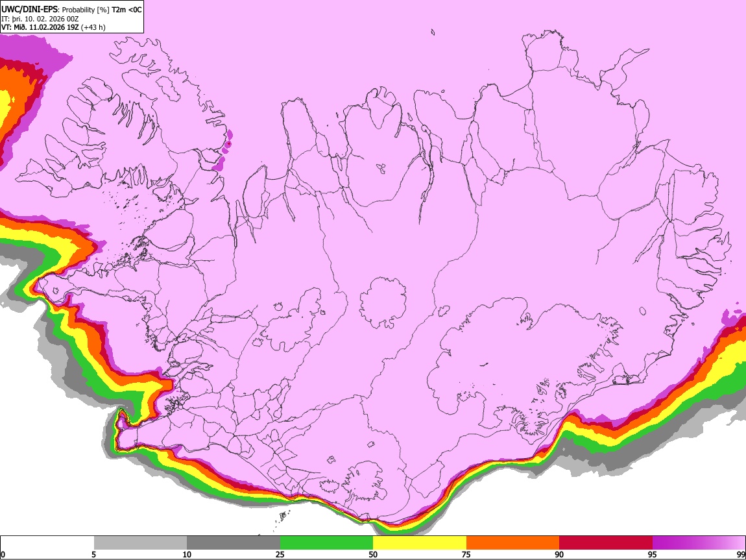
Task: Click the legend label '75'
Action: point(466,554)
